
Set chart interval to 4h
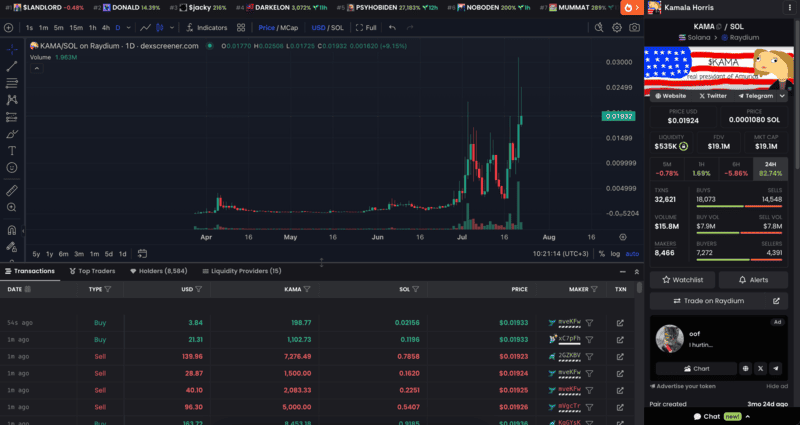106,28
